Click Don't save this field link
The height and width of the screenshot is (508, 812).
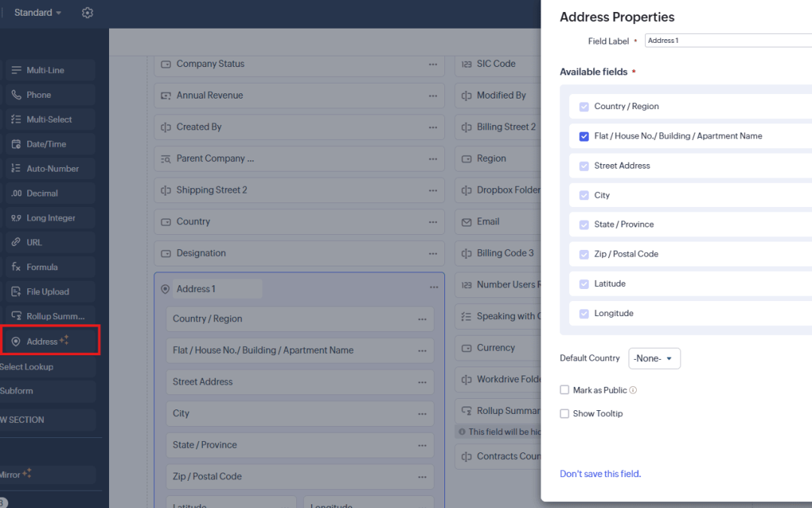[x=600, y=474]
